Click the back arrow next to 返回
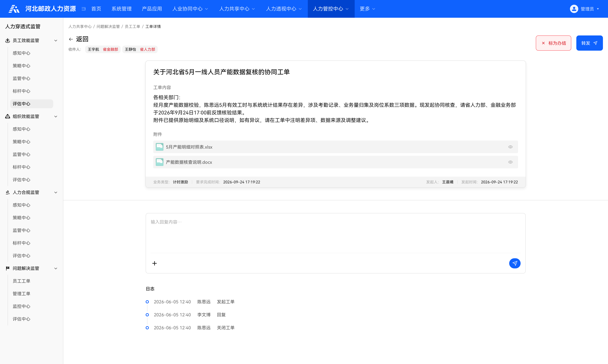The width and height of the screenshot is (608, 364). [71, 39]
